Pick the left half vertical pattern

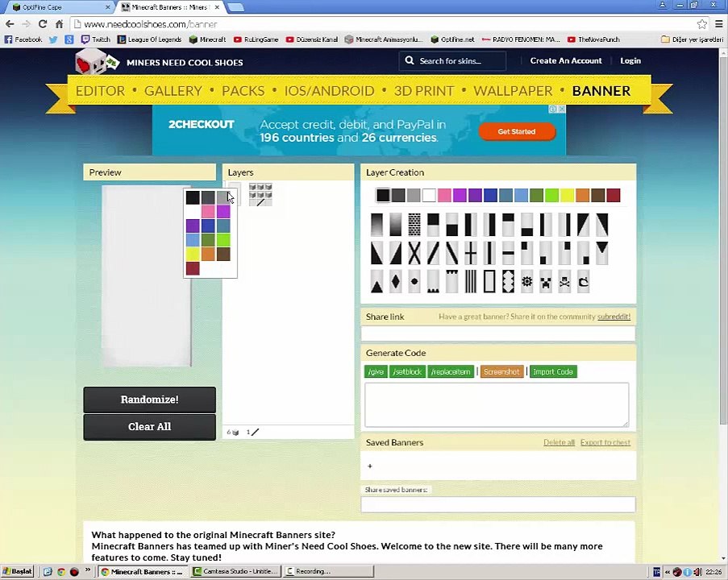pyautogui.click(x=471, y=225)
